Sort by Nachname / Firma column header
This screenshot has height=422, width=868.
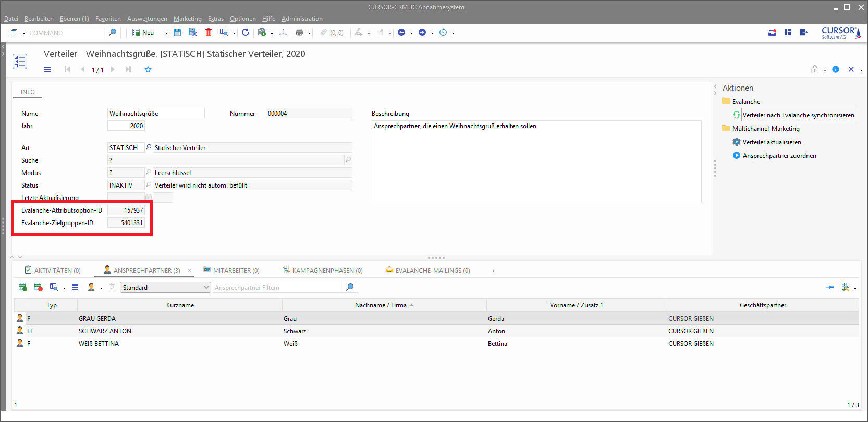[381, 305]
